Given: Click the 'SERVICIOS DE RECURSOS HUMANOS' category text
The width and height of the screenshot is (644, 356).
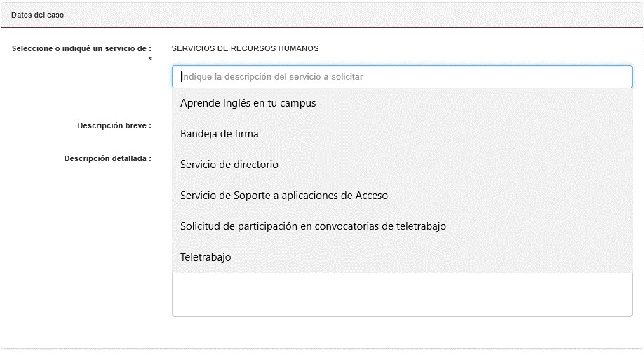Looking at the screenshot, I should point(245,48).
